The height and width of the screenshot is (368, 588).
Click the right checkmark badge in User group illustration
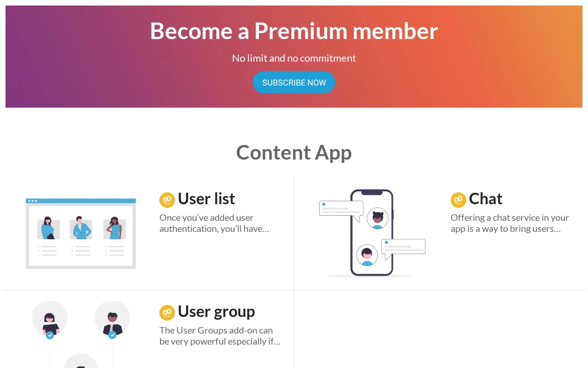coord(113,335)
